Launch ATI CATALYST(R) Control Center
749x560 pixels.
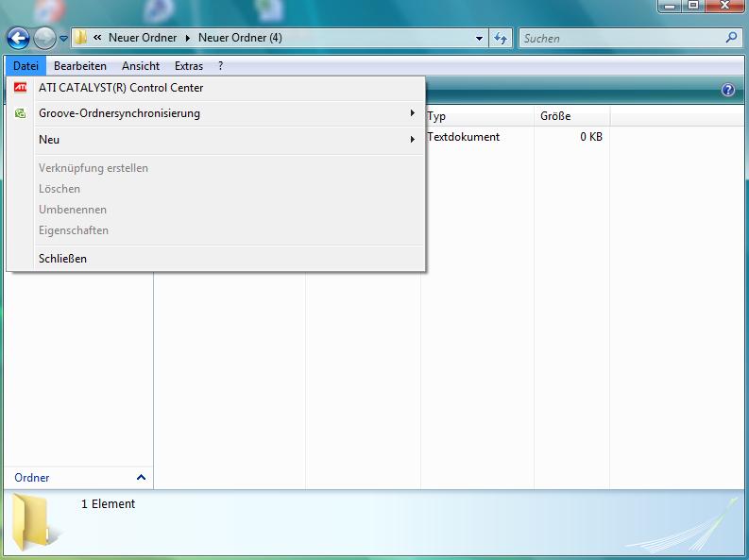click(120, 88)
